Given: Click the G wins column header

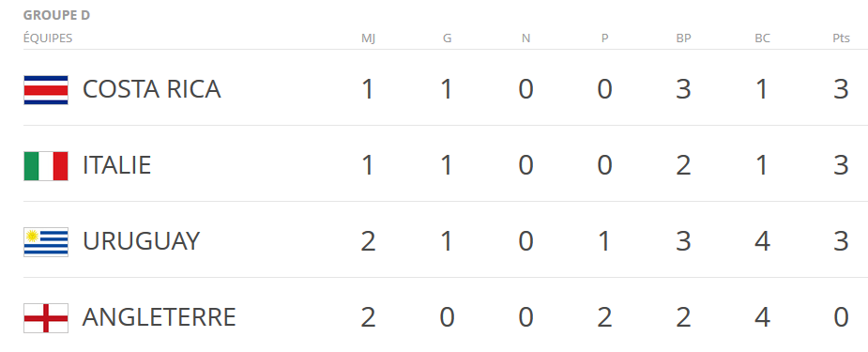Looking at the screenshot, I should 448,38.
